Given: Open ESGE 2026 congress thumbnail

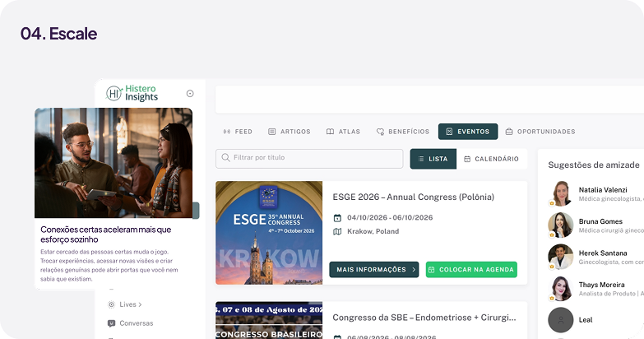Looking at the screenshot, I should point(269,233).
